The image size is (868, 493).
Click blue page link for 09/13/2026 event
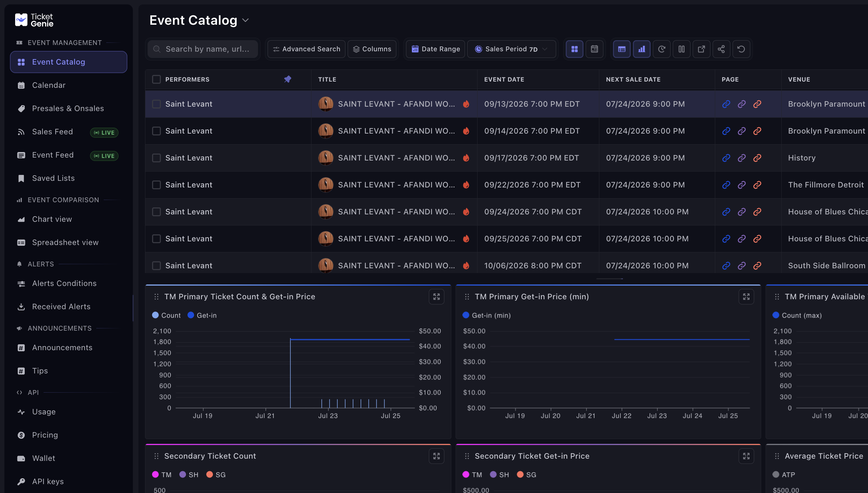click(x=726, y=104)
